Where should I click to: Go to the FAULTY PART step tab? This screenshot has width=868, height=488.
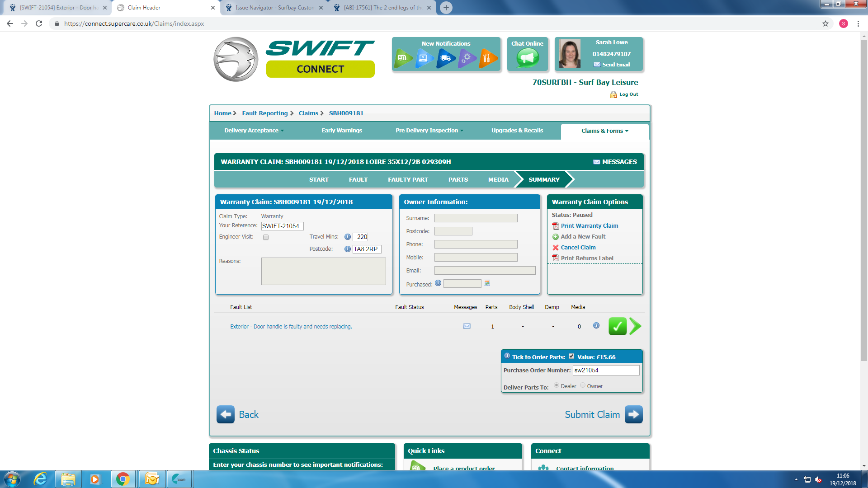408,180
